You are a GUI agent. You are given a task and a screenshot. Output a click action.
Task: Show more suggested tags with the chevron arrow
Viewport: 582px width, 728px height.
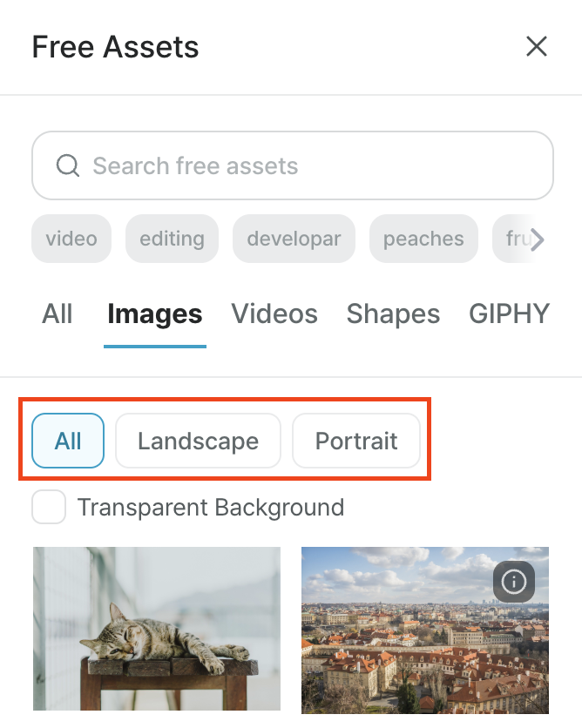coord(537,239)
